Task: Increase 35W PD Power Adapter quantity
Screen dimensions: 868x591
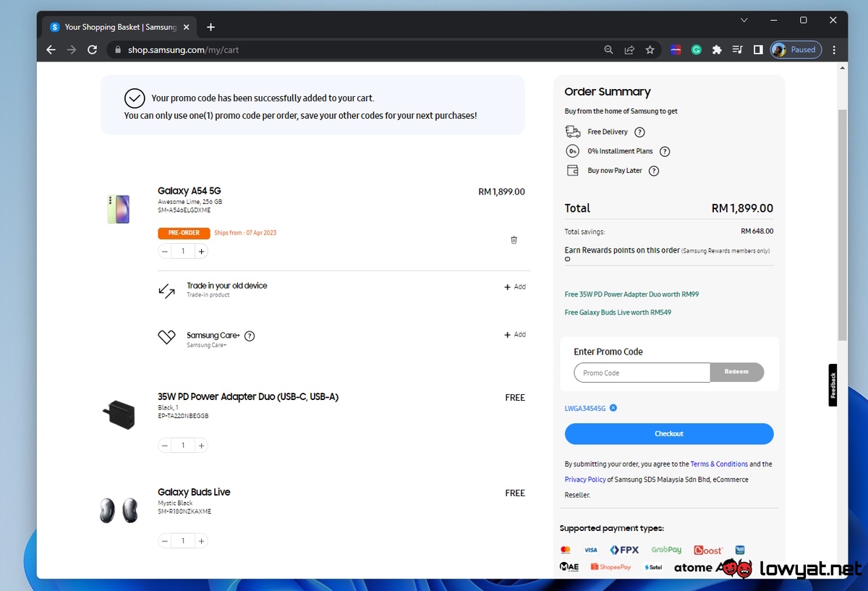Action: click(x=201, y=445)
